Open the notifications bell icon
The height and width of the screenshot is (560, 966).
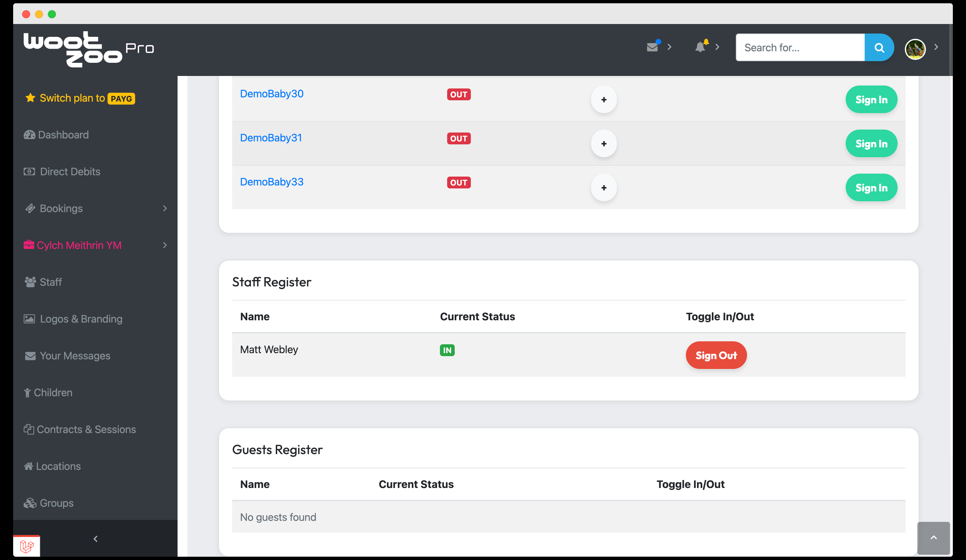[700, 47]
